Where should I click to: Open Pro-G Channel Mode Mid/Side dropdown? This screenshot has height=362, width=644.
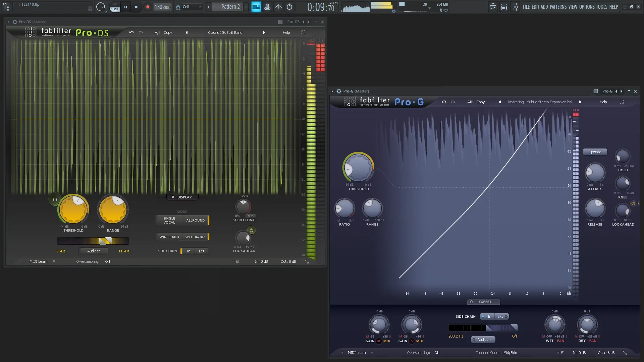[510, 353]
